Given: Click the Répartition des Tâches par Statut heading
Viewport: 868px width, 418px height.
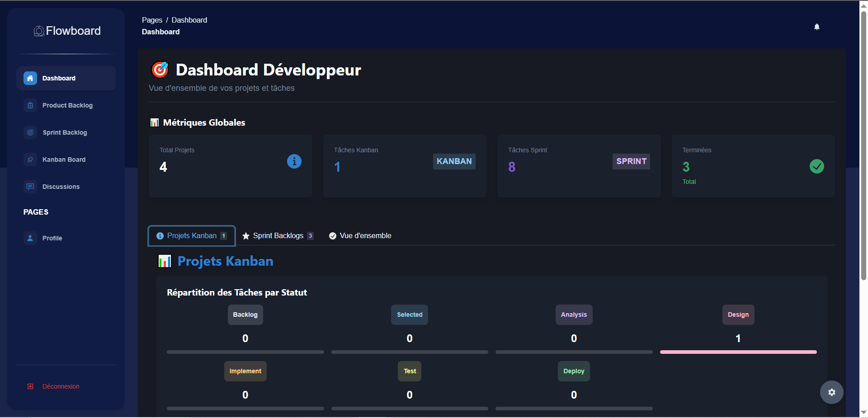Looking at the screenshot, I should coord(237,292).
